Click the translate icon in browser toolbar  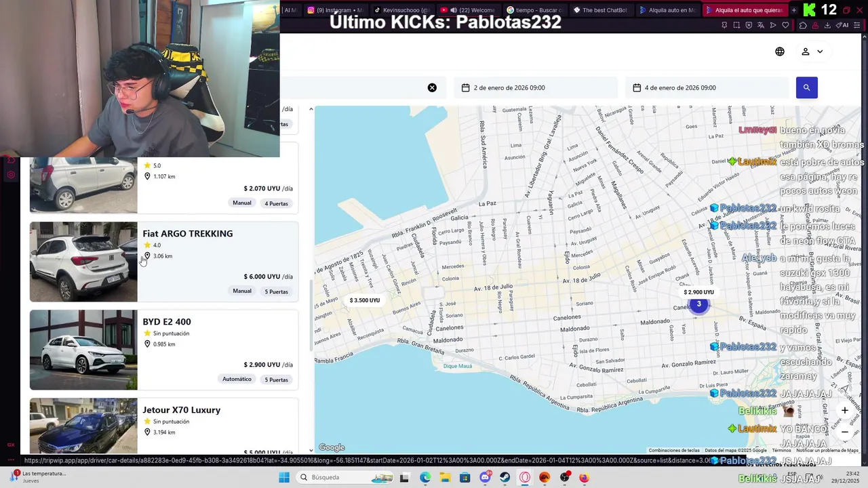[761, 25]
